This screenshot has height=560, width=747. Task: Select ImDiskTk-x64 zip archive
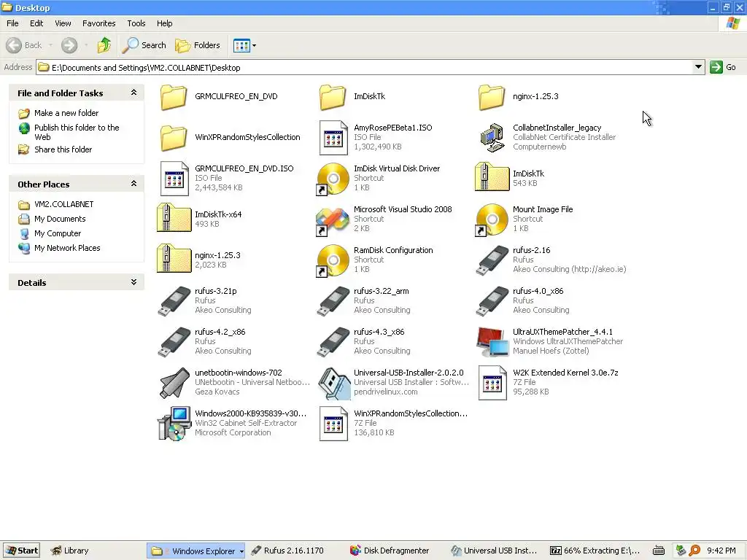pyautogui.click(x=174, y=218)
